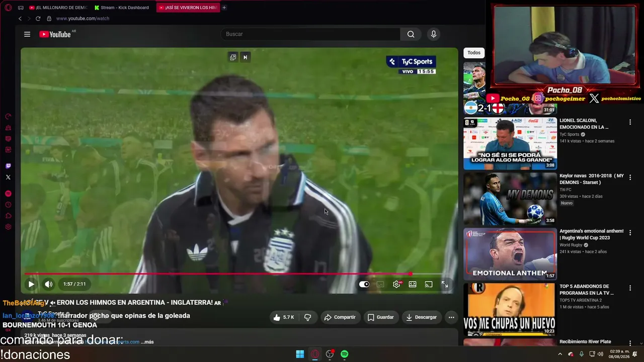644x362 pixels.
Task: Play the paused video
Action: coord(31,284)
